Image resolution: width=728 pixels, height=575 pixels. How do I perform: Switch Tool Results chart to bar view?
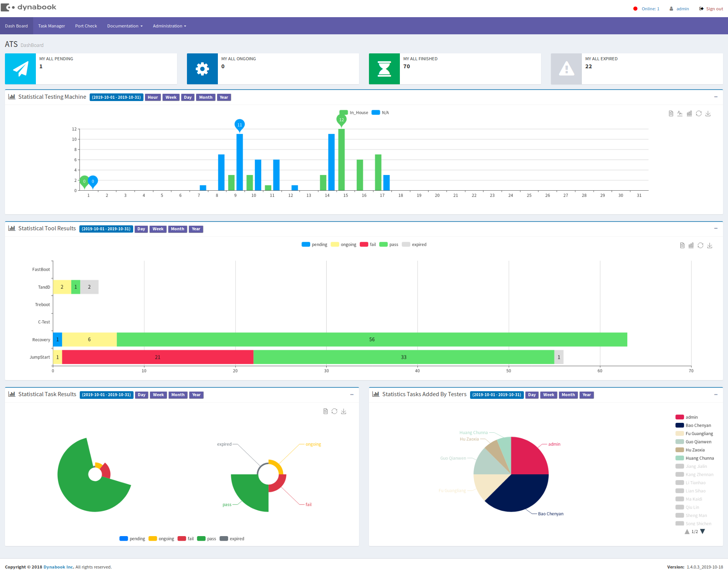coord(691,246)
